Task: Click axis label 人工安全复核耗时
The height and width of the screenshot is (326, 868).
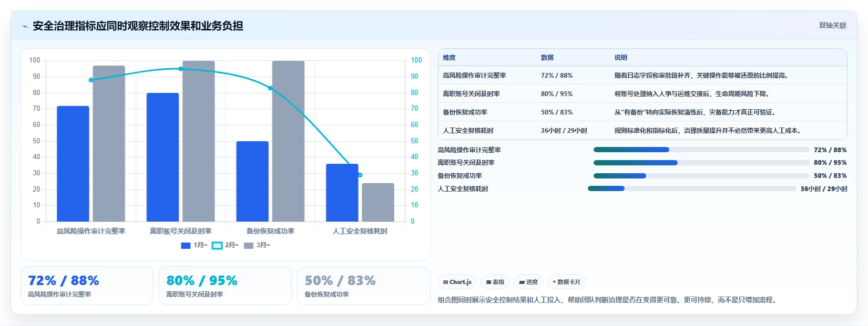Action: 360,231
